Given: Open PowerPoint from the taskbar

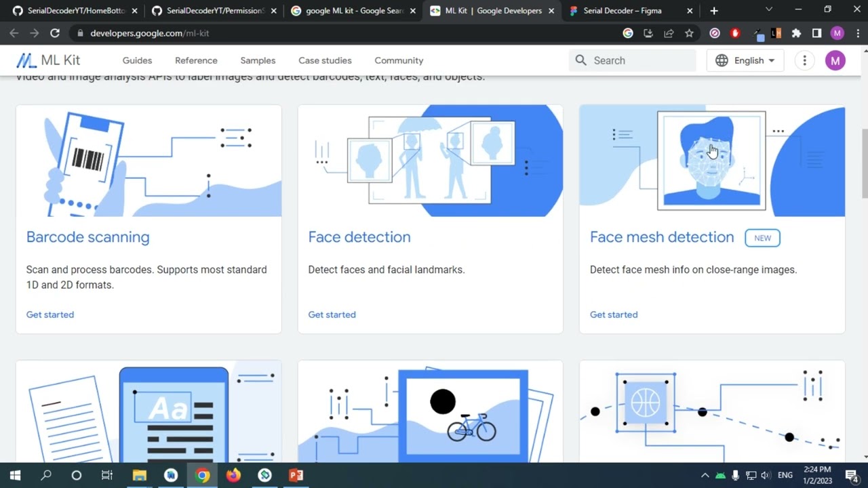Looking at the screenshot, I should [x=296, y=475].
